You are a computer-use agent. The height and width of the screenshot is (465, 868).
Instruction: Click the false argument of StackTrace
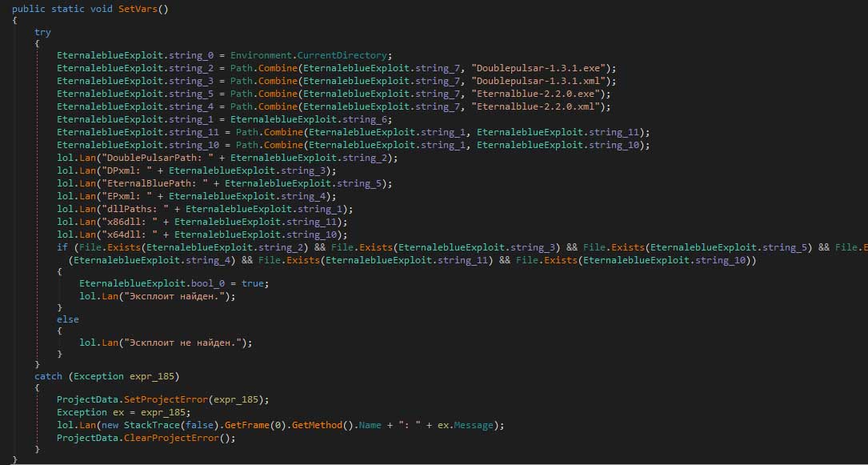(198, 425)
